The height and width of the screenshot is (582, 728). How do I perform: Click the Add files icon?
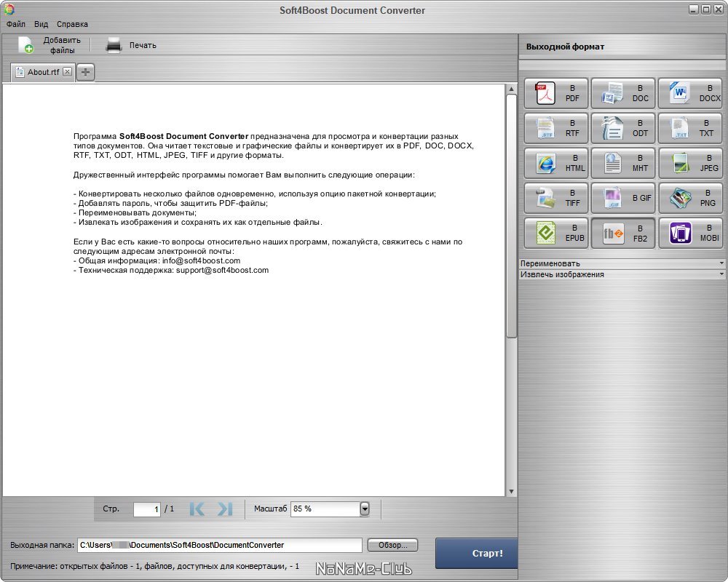(26, 45)
